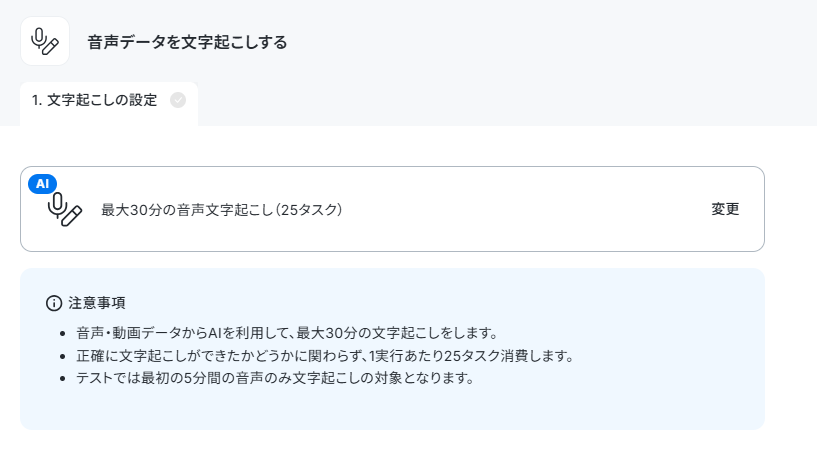The image size is (817, 456).
Task: Click the microphone icon inside the action card
Action: [x=65, y=209]
